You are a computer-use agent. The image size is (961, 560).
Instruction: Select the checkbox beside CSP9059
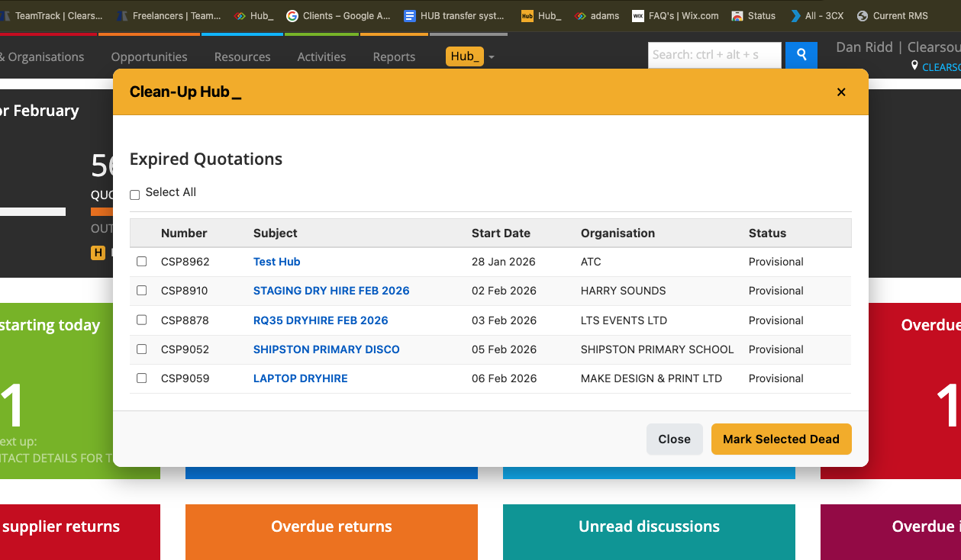coord(141,378)
